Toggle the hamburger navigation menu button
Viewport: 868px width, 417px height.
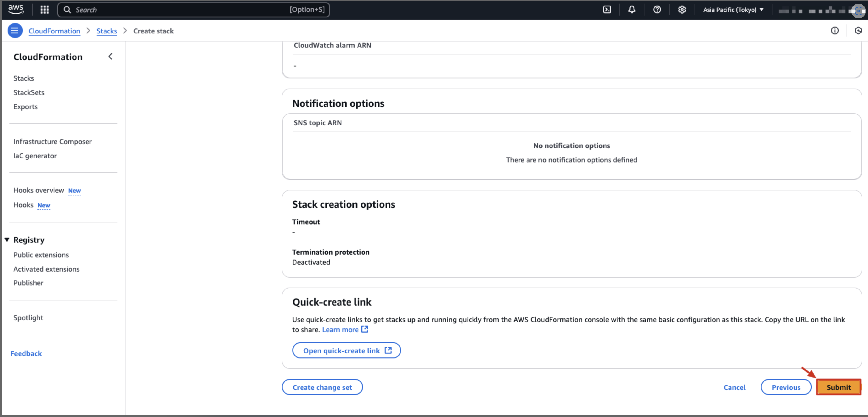tap(15, 31)
